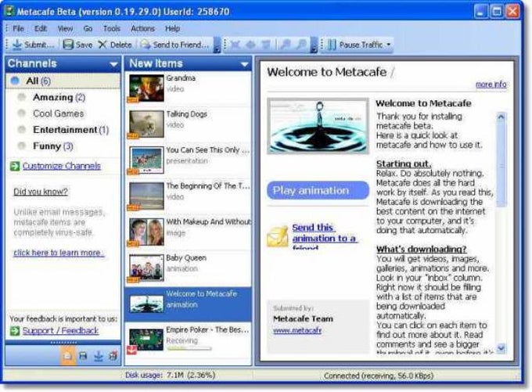Click the Metacafe Team submitter name
Viewport: 532px width, 392px height.
click(x=303, y=319)
